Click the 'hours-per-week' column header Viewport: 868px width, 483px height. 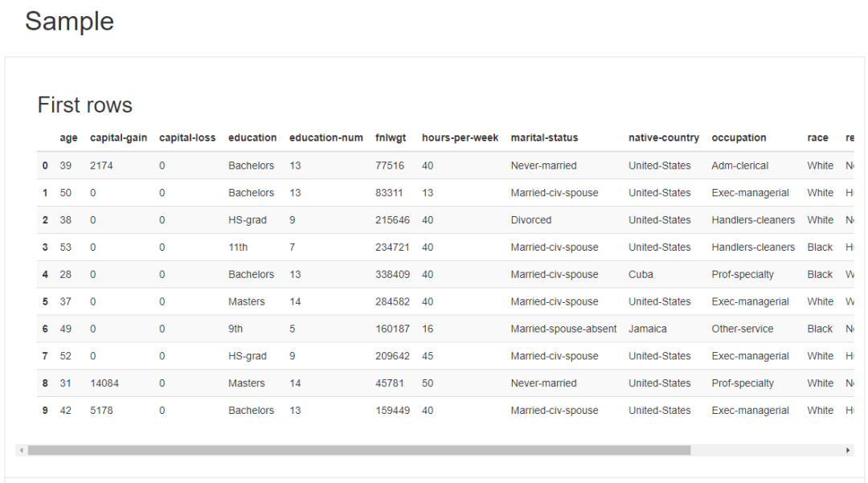coord(460,138)
